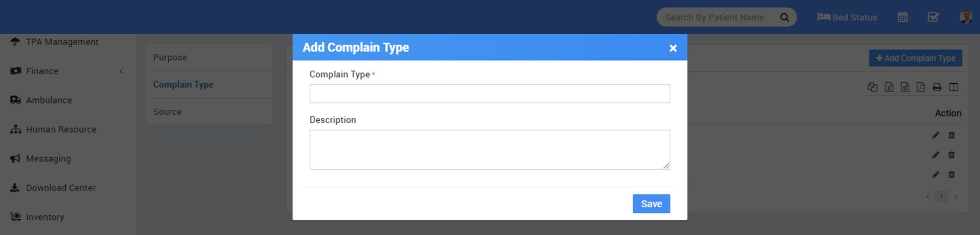The width and height of the screenshot is (980, 235).
Task: Click into the Complain Type text field
Action: [489, 94]
